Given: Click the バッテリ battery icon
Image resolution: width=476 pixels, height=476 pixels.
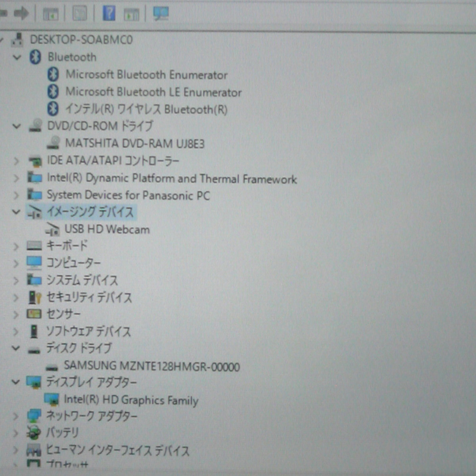Looking at the screenshot, I should [x=34, y=432].
